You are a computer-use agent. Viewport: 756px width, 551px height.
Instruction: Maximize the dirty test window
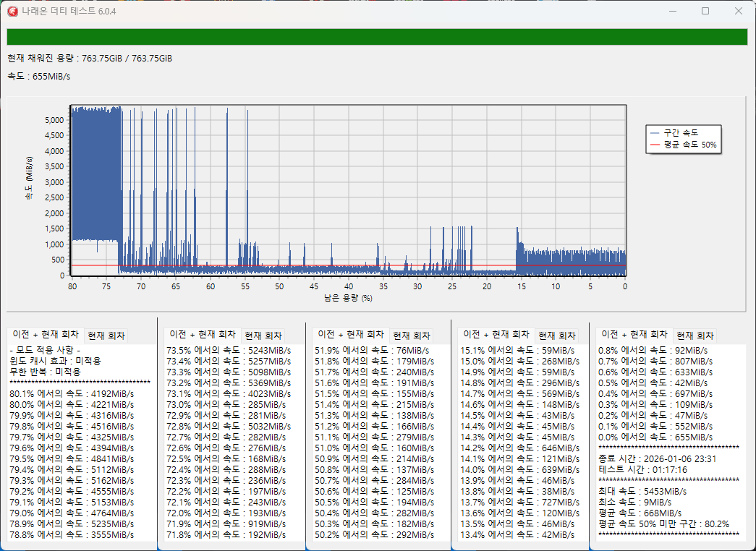(705, 11)
